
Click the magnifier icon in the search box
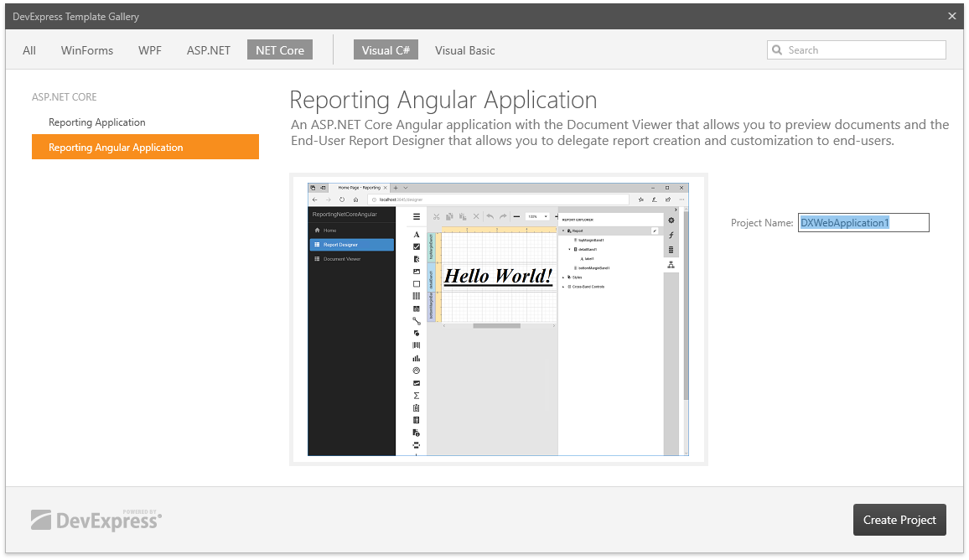pos(777,50)
